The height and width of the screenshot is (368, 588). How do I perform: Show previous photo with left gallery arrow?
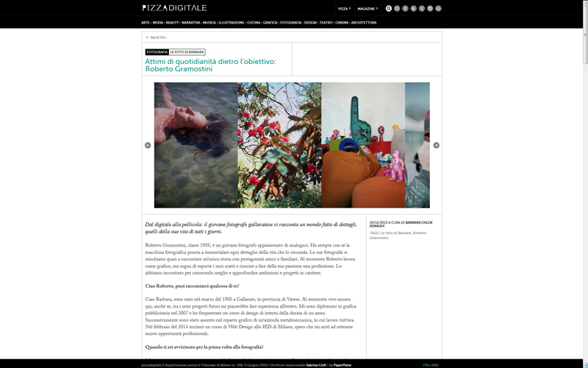coord(148,145)
